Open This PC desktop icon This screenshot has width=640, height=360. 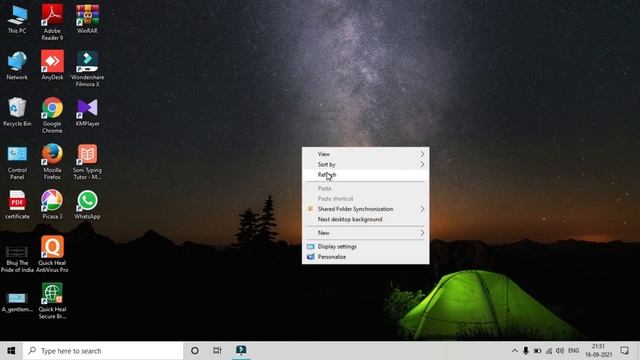[17, 19]
